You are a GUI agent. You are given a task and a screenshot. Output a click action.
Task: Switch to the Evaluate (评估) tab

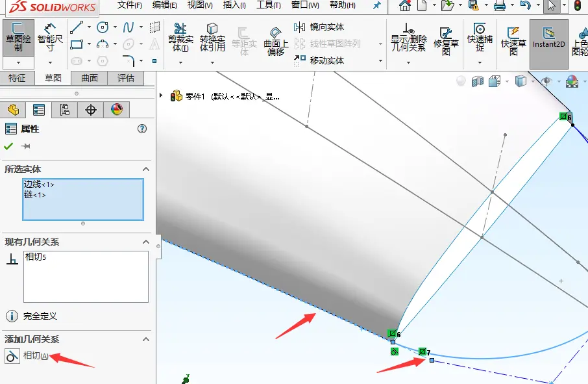coord(126,78)
